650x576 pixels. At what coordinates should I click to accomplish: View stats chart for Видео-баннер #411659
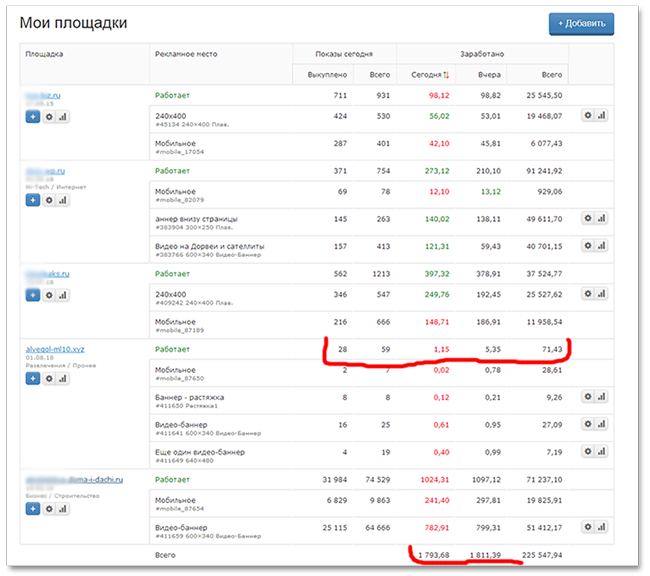click(601, 526)
